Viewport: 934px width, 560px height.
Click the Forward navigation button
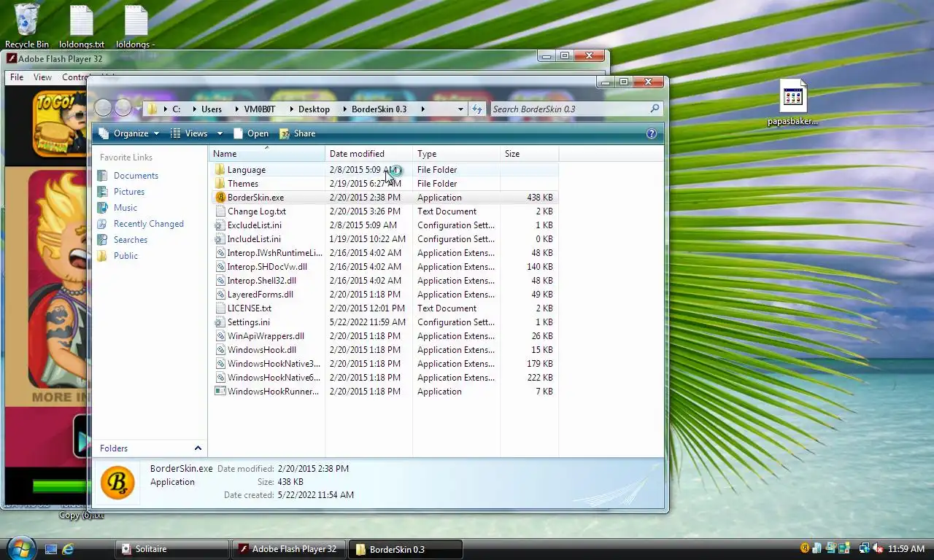pos(123,108)
